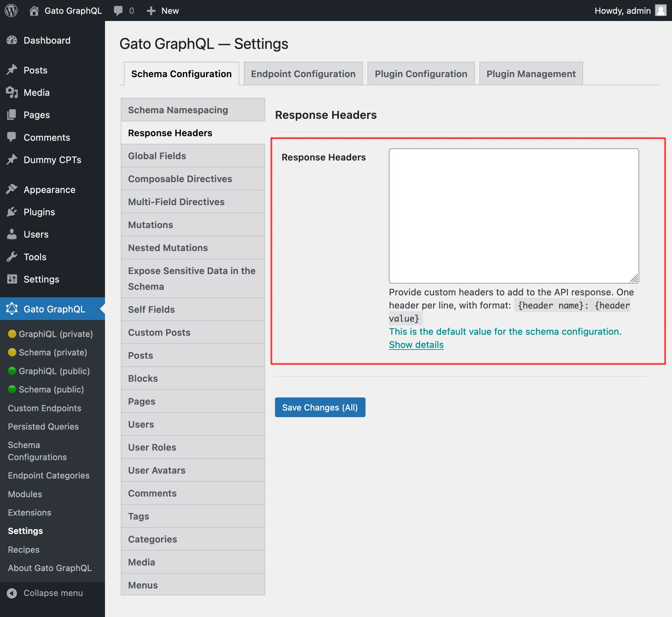Click the Dashboard gauge icon
The image size is (672, 617).
pos(12,40)
